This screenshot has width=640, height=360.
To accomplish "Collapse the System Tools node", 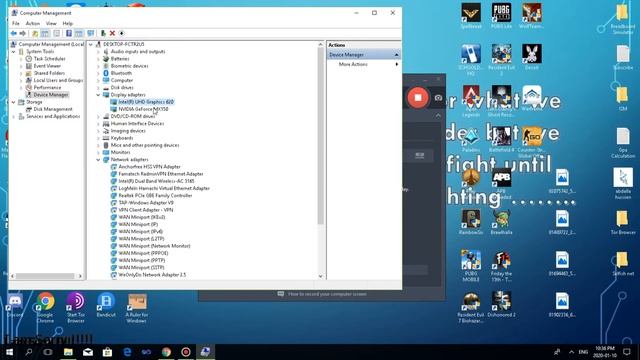I will (14, 52).
